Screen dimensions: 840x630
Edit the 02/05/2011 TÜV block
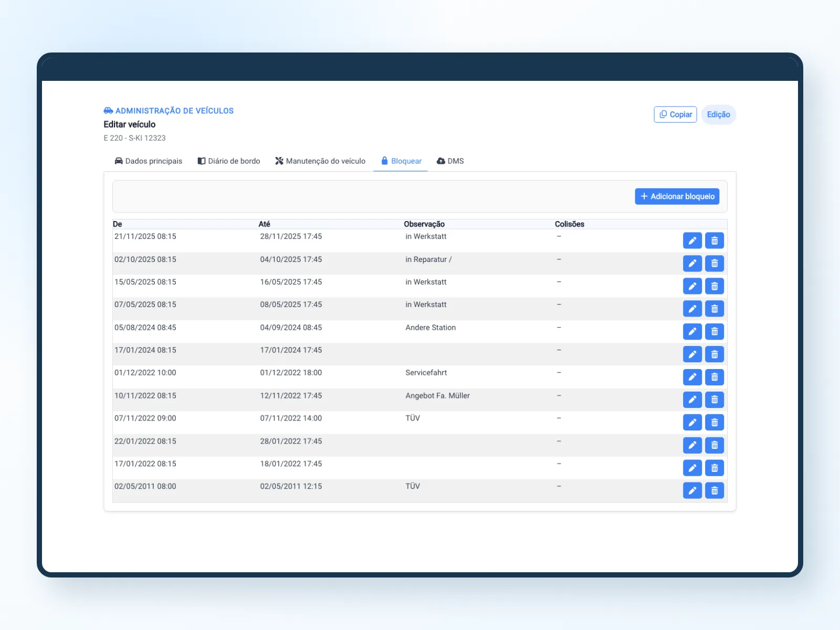pyautogui.click(x=692, y=490)
